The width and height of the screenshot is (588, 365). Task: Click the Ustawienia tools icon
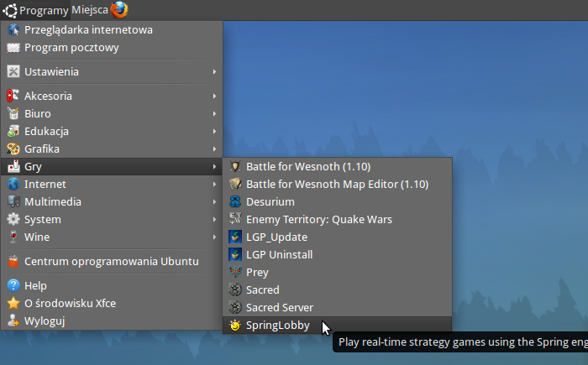click(x=13, y=71)
